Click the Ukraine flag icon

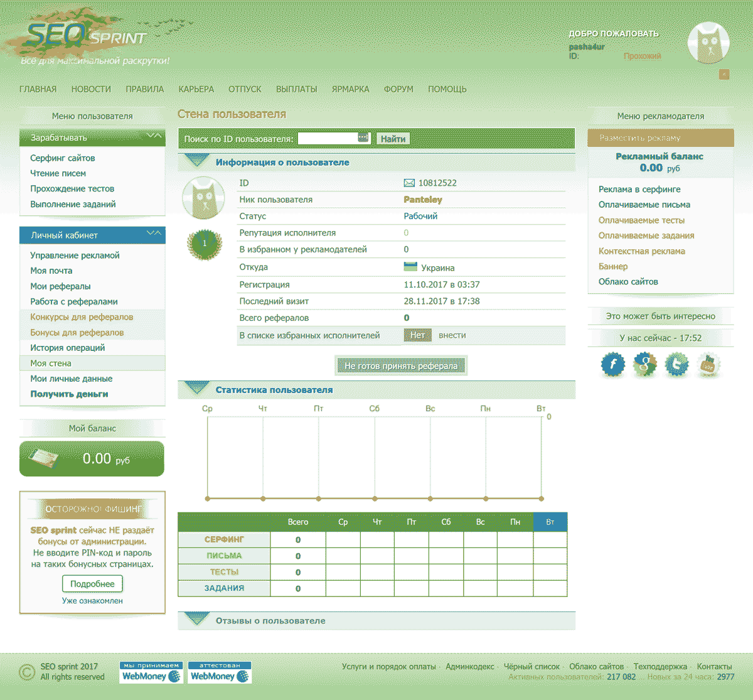coord(410,267)
